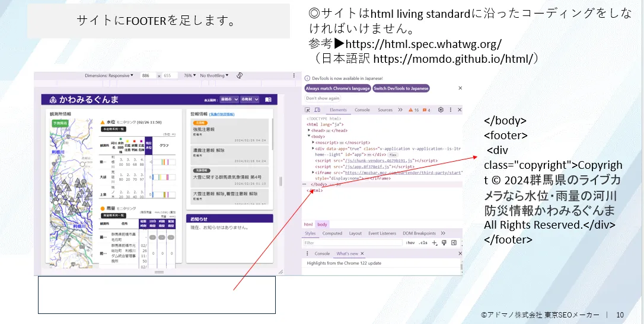Expand the iframe element node
The image size is (644, 324).
click(313, 173)
